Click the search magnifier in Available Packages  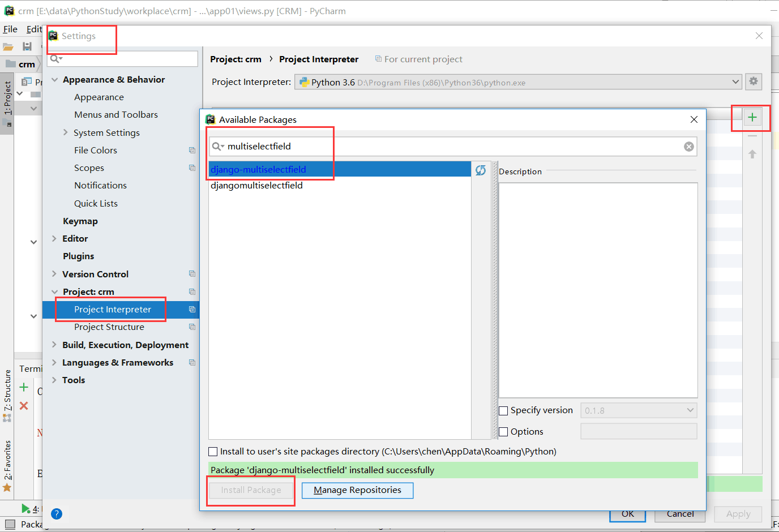[217, 147]
